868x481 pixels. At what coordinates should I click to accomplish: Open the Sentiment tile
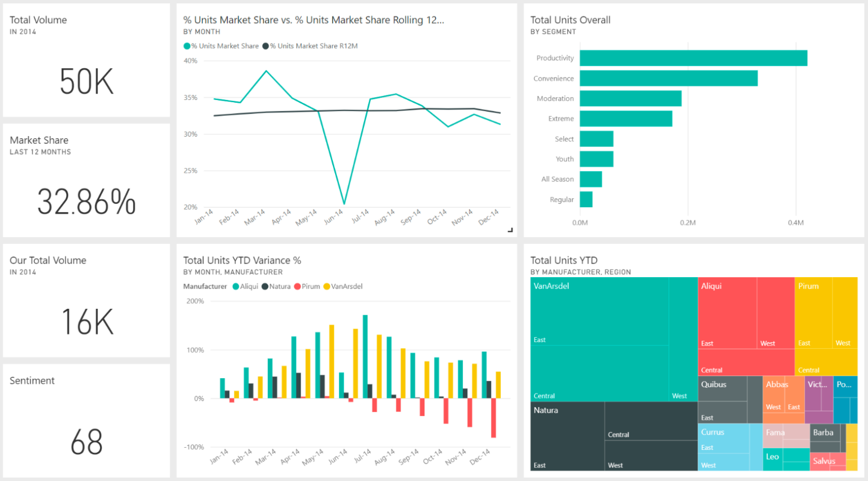pyautogui.click(x=86, y=420)
